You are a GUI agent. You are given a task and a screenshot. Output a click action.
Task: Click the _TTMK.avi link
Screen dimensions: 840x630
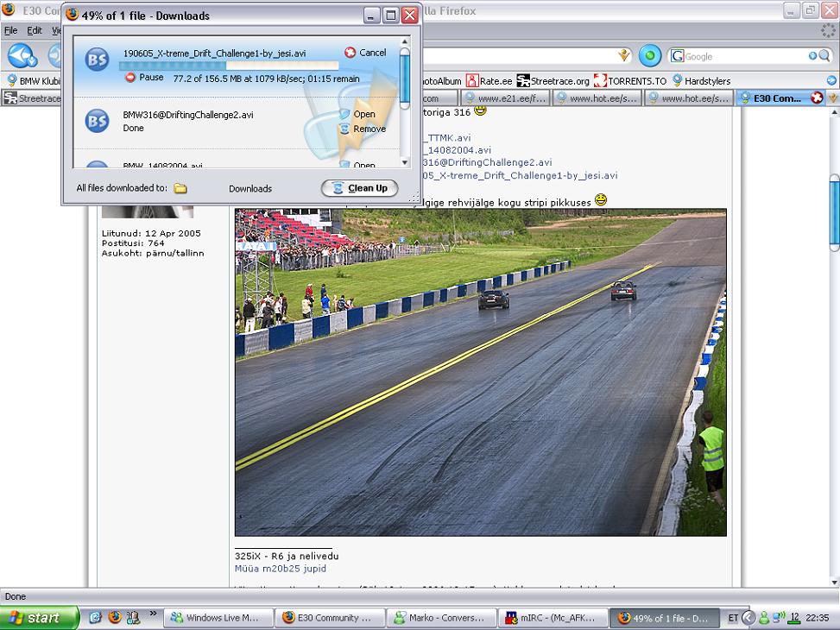(x=446, y=138)
